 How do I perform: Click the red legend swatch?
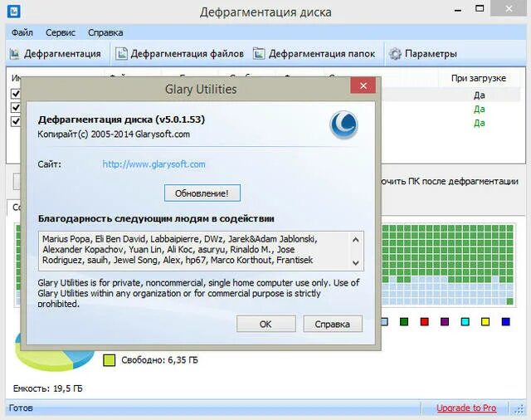(424, 321)
